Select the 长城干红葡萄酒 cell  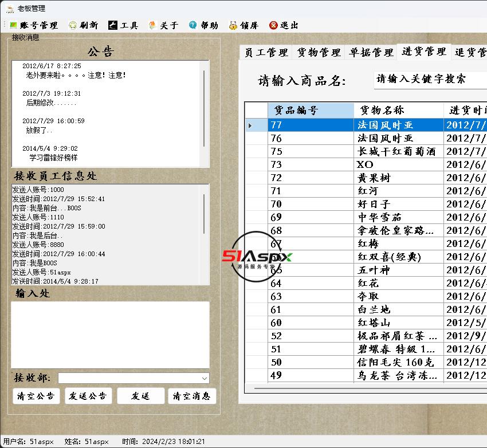pyautogui.click(x=399, y=151)
